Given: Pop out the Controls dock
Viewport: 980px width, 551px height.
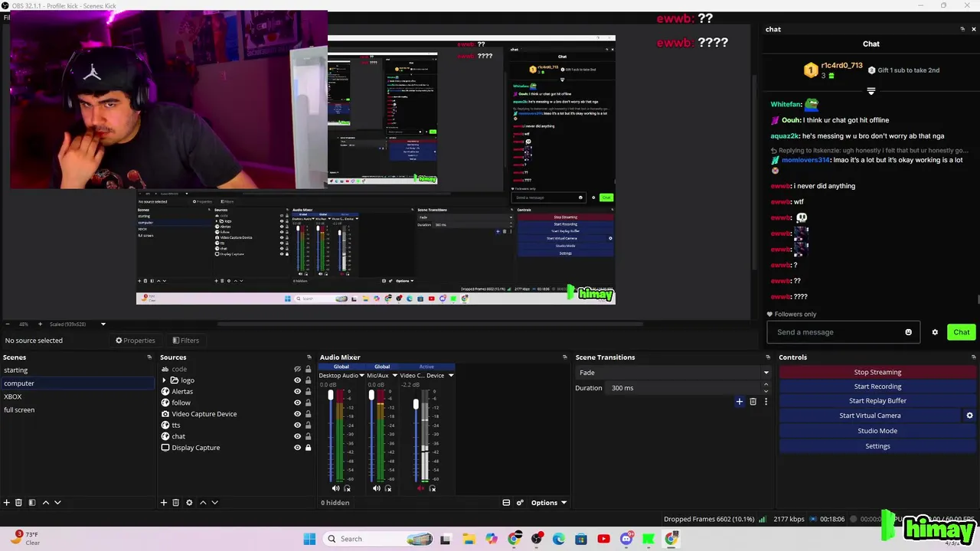Looking at the screenshot, I should pos(974,357).
